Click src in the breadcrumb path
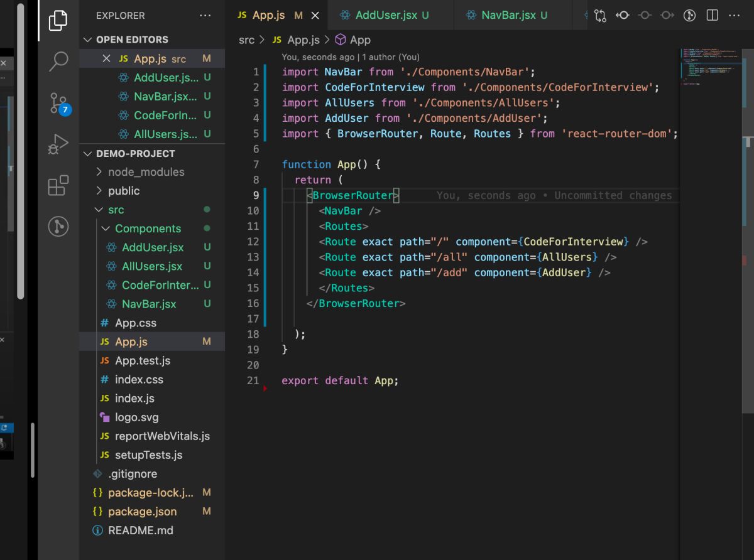This screenshot has height=560, width=754. point(246,40)
